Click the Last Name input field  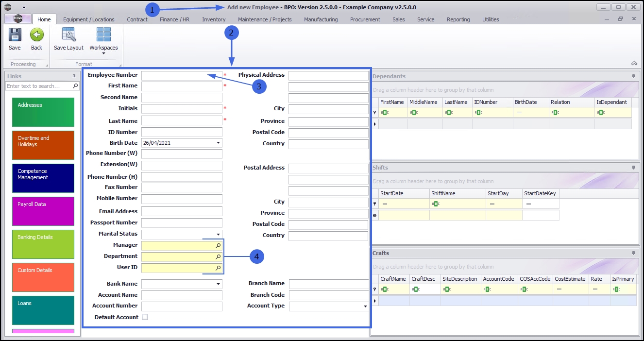[182, 120]
